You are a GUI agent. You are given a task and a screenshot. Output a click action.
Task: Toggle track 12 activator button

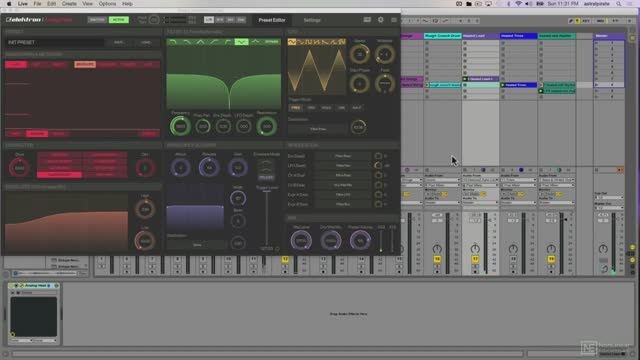(285, 259)
